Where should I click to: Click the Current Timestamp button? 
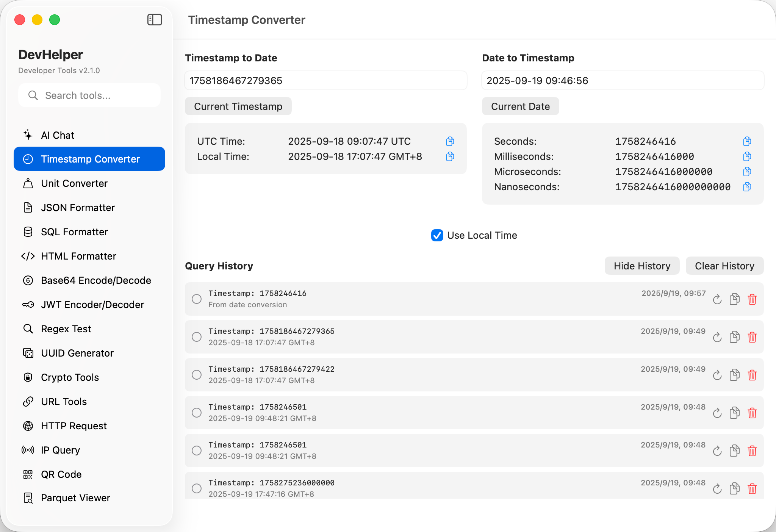click(238, 106)
